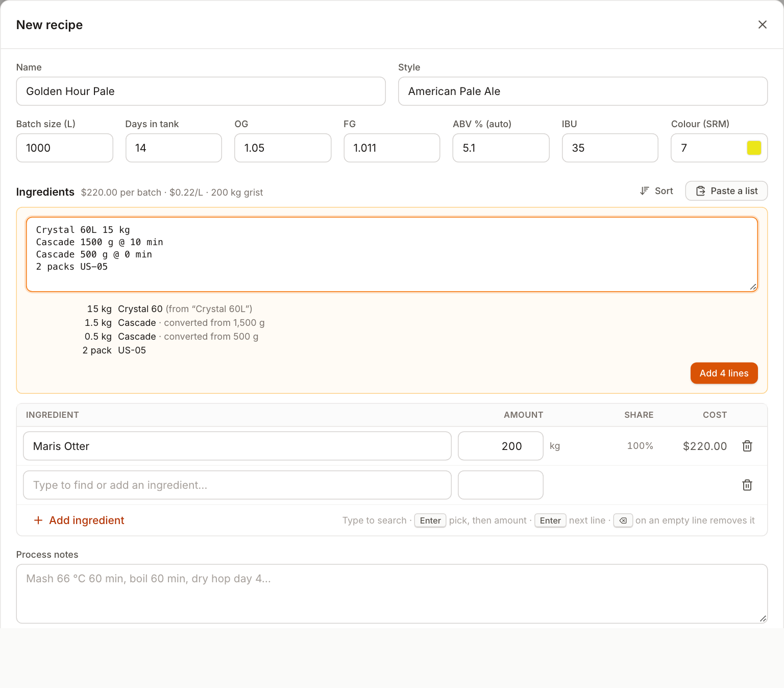
Task: Edit the Style field
Action: pyautogui.click(x=583, y=91)
